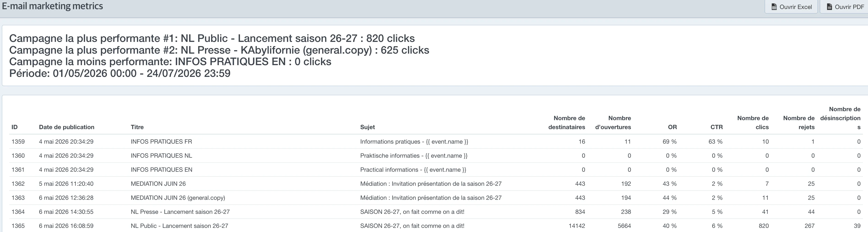Viewport: 868px width, 232px height.
Task: Click the date 5 mai 2026 11:20:40
Action: click(66, 184)
